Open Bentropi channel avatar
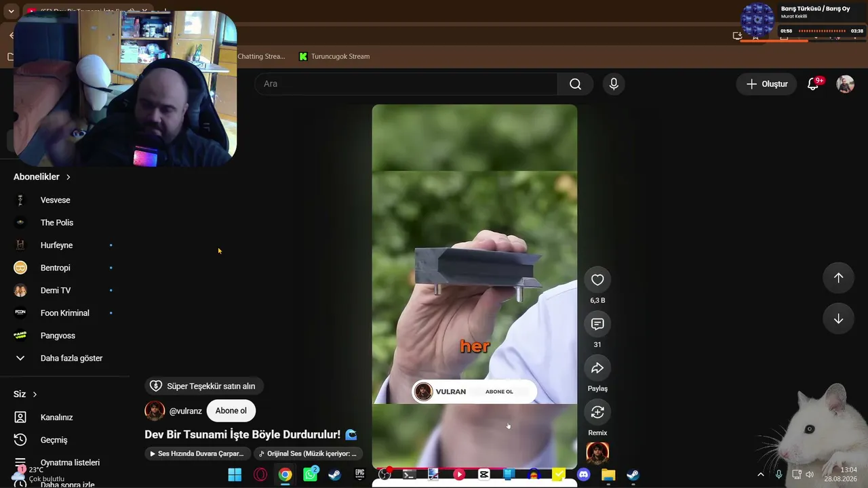The height and width of the screenshot is (488, 868). click(20, 268)
